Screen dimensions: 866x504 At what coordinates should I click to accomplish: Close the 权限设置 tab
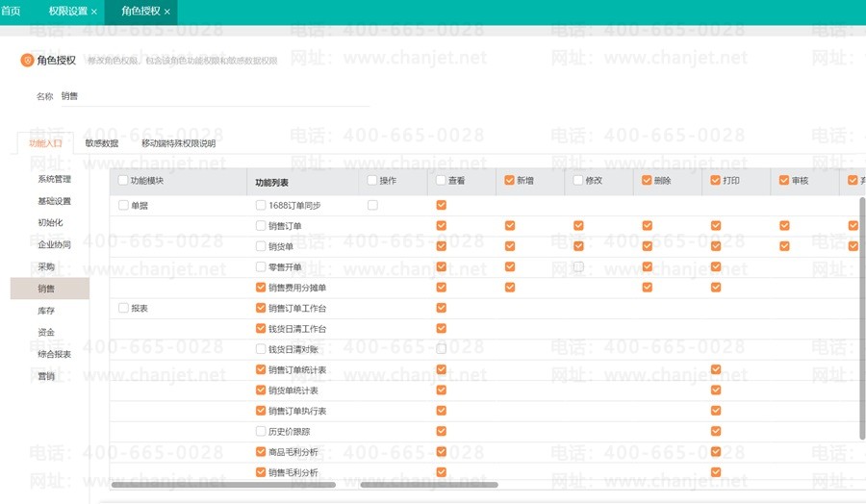point(94,12)
